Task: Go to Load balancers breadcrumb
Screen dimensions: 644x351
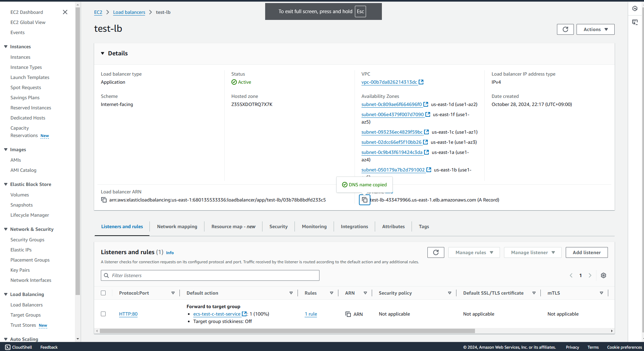Action: (x=129, y=12)
